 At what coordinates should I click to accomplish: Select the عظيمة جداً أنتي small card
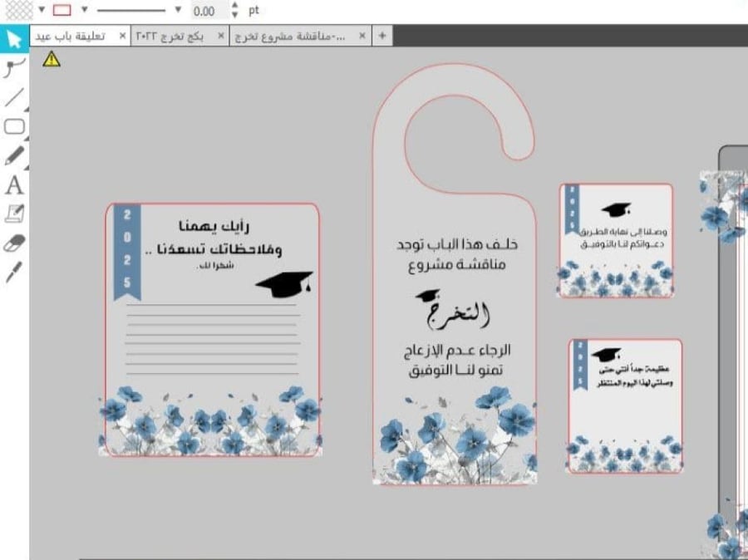(625, 406)
